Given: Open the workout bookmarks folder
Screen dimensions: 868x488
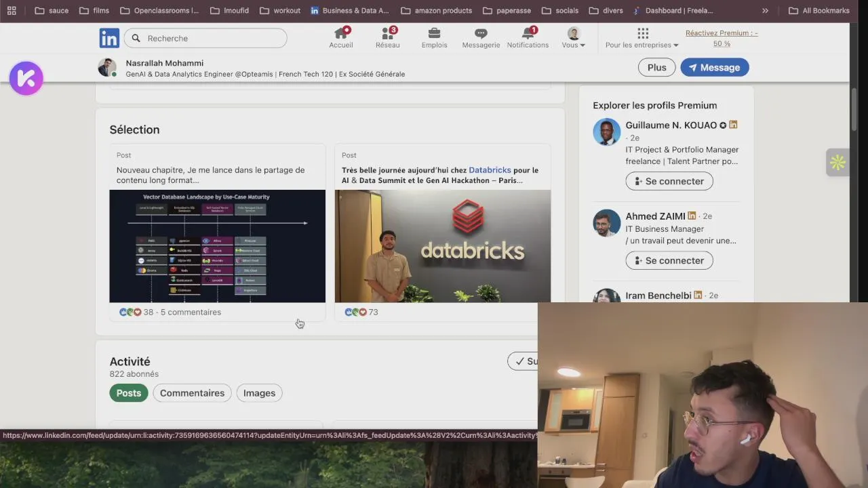Looking at the screenshot, I should [280, 11].
